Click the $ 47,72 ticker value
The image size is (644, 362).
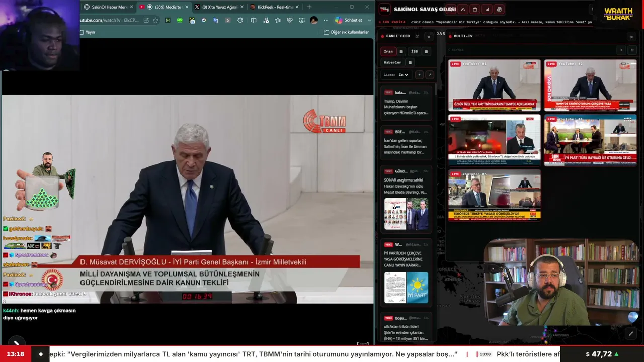click(x=602, y=354)
